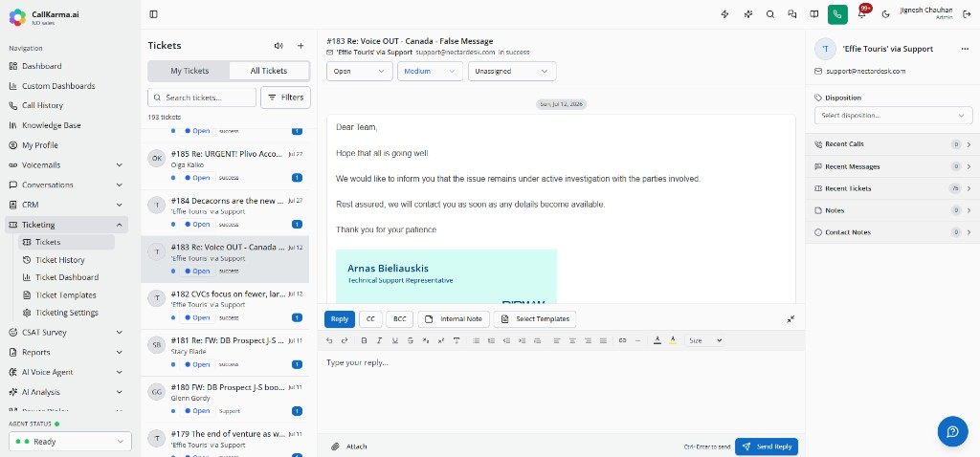The height and width of the screenshot is (457, 980).
Task: Increase indent in reply editor
Action: pos(522,341)
